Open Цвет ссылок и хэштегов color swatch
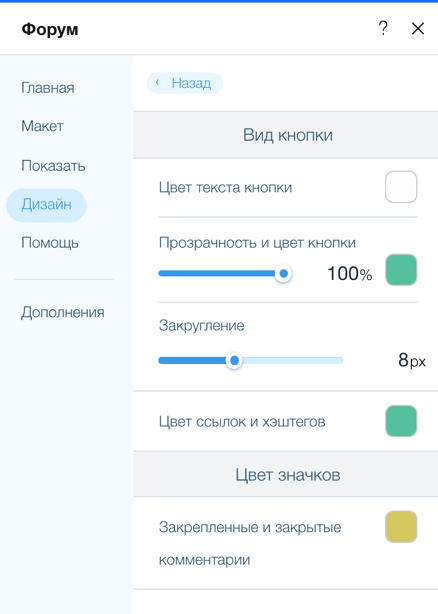 (401, 421)
